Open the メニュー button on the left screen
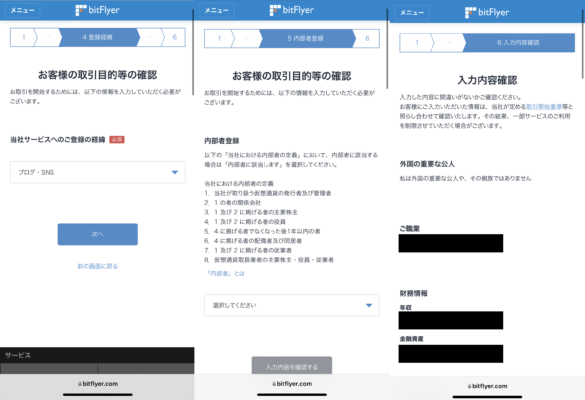This screenshot has width=585, height=400. point(22,10)
